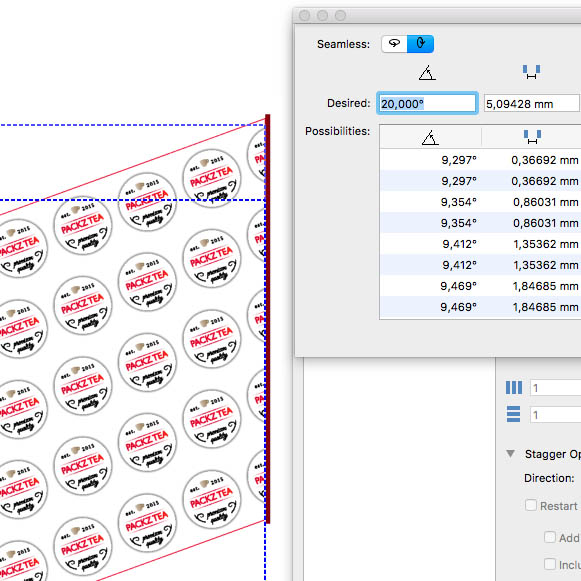Select first possibility row 9,297° 0,36692 mm
The width and height of the screenshot is (581, 581).
480,160
